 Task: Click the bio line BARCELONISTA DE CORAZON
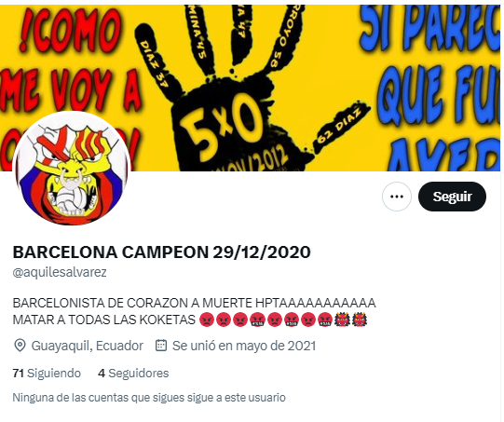tap(195, 305)
